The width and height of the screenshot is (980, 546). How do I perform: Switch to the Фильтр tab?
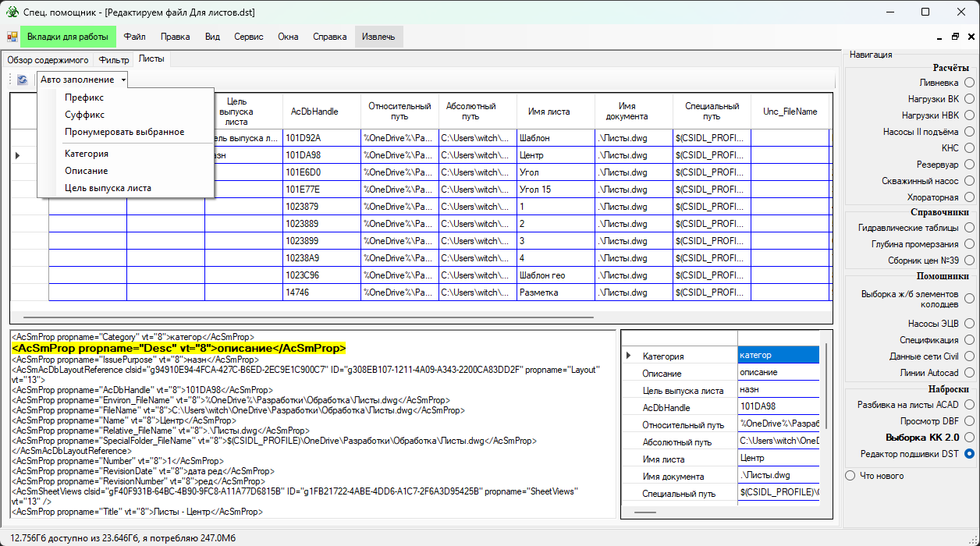[114, 60]
